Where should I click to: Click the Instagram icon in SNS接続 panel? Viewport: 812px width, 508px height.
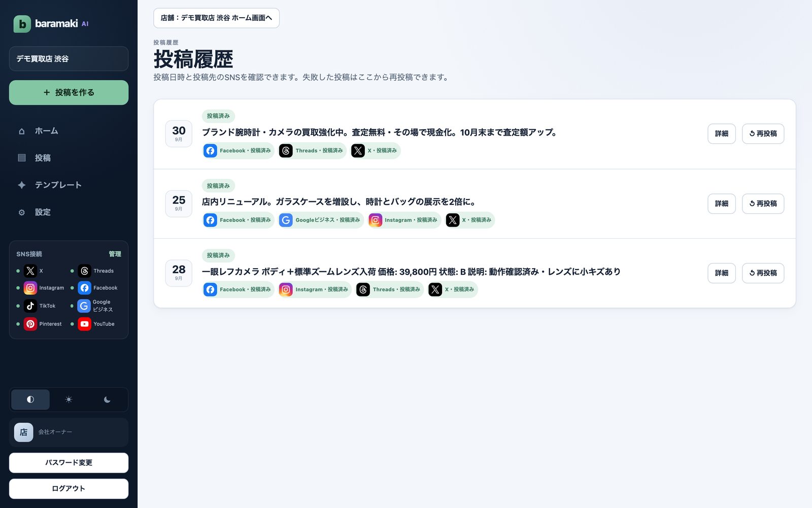click(30, 288)
